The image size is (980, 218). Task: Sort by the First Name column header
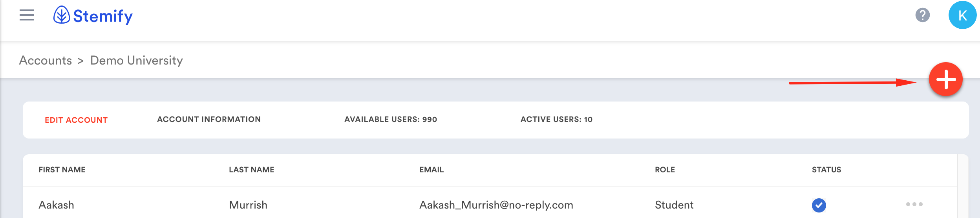click(62, 170)
